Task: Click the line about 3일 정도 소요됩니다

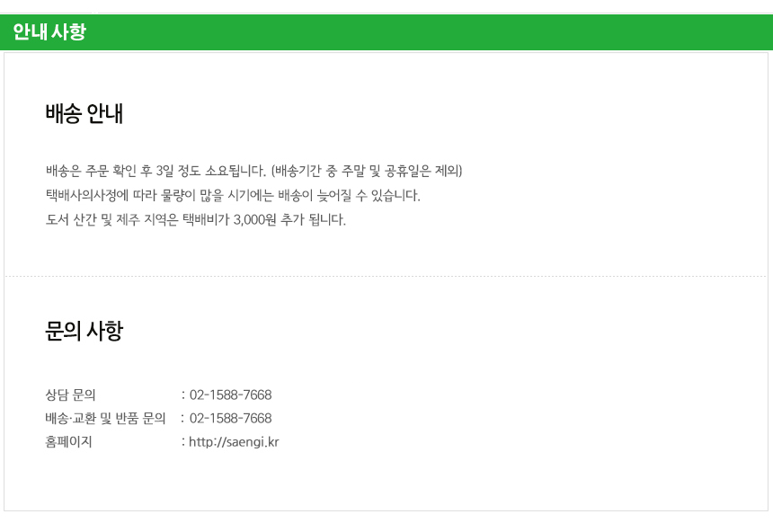Action: click(253, 171)
